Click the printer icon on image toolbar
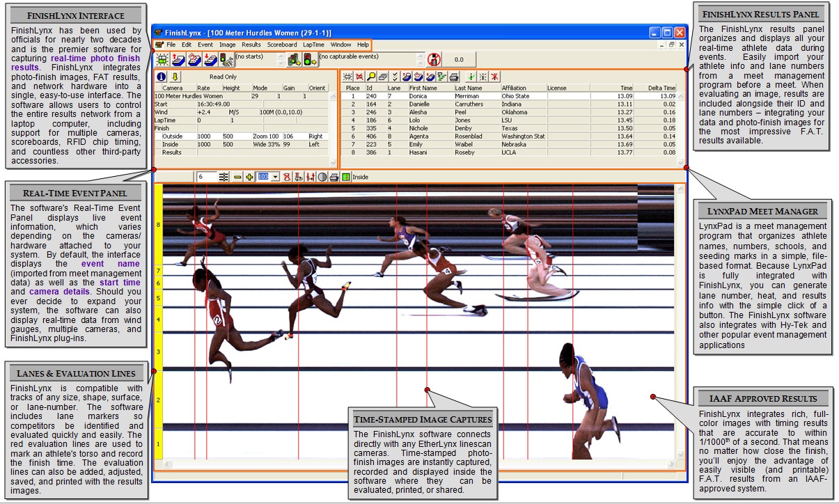The width and height of the screenshot is (839, 504). click(334, 178)
